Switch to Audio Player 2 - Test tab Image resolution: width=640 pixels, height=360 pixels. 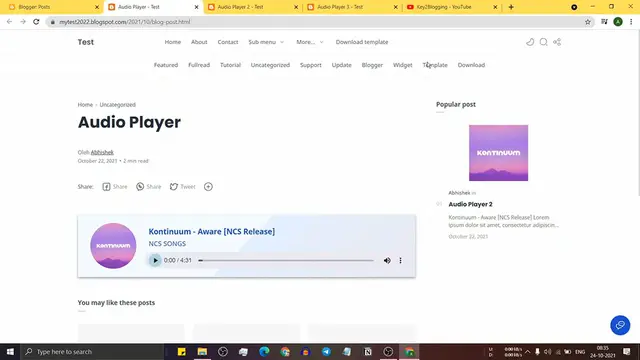[x=253, y=7]
